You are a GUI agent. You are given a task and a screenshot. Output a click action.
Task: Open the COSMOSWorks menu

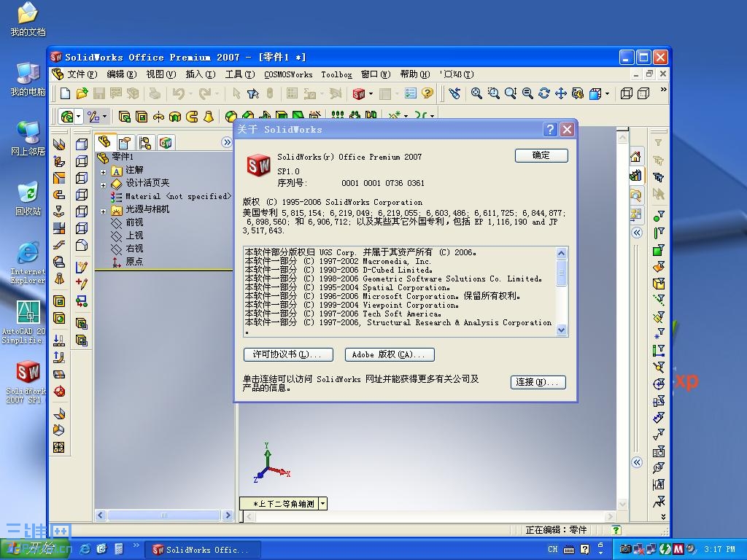tap(288, 75)
